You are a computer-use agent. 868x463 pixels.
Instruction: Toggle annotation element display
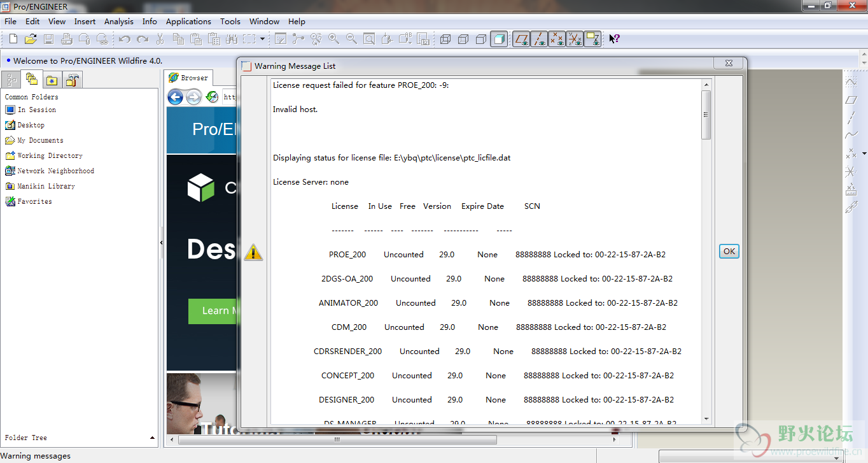pyautogui.click(x=593, y=39)
